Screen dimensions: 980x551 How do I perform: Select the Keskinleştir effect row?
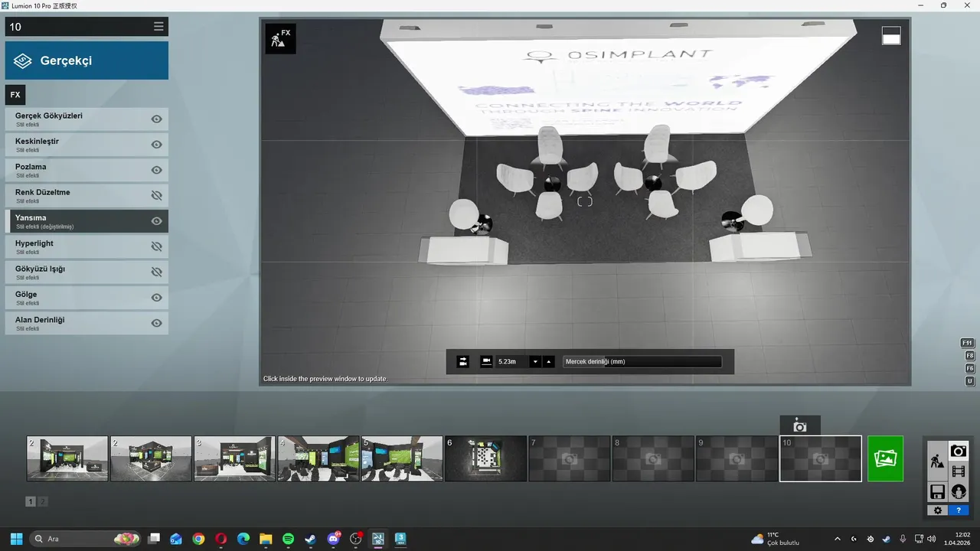coord(87,145)
